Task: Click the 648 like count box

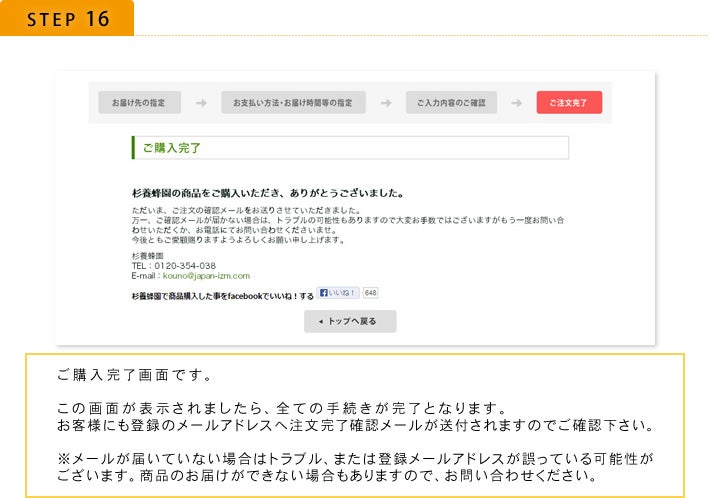Action: tap(370, 293)
